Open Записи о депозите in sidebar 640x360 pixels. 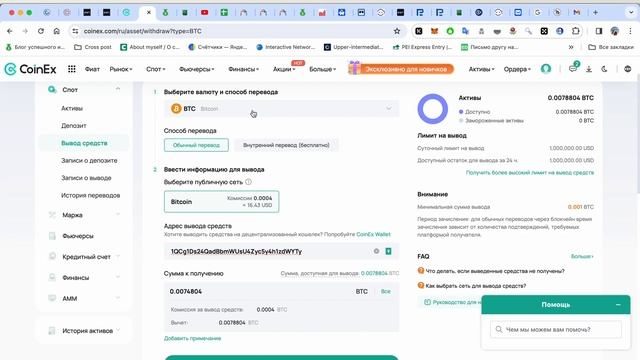pyautogui.click(x=89, y=160)
